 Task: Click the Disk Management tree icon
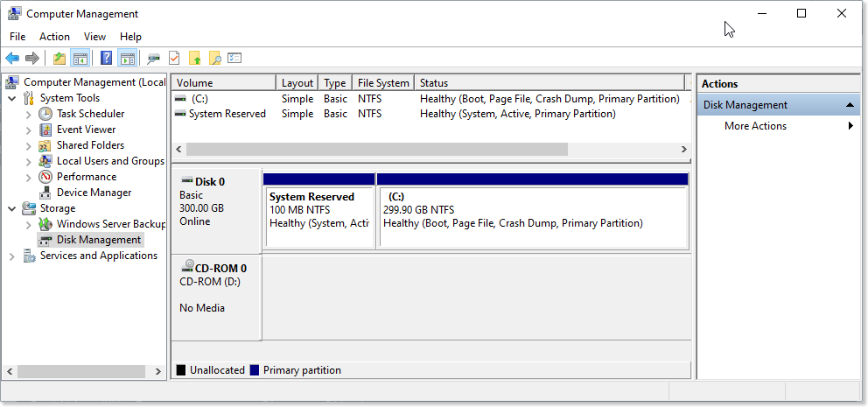[45, 241]
